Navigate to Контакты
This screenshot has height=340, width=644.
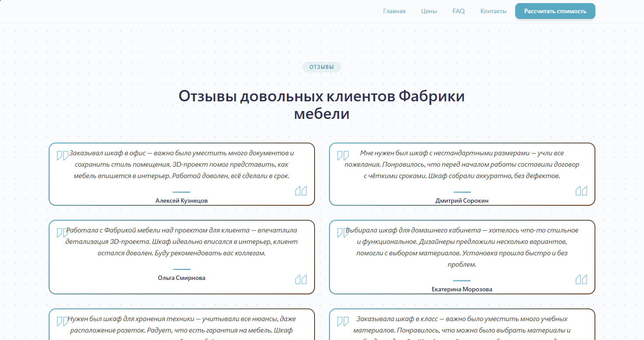(x=493, y=11)
